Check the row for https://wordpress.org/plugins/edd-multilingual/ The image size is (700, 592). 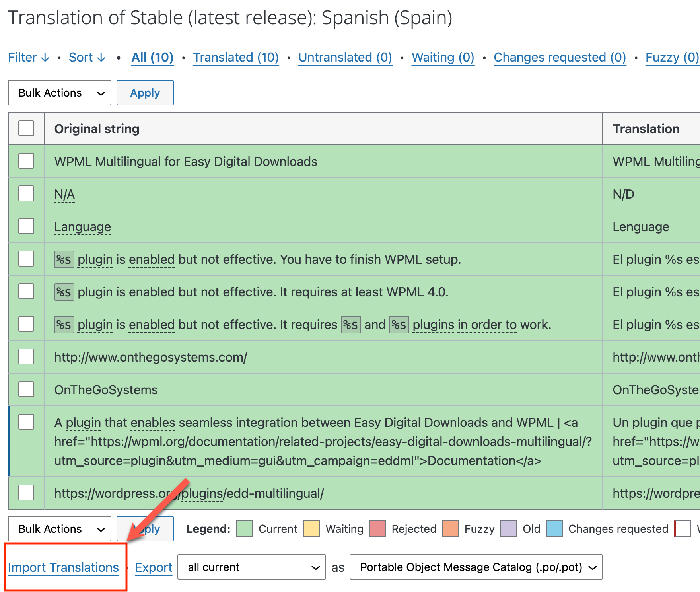(26, 493)
